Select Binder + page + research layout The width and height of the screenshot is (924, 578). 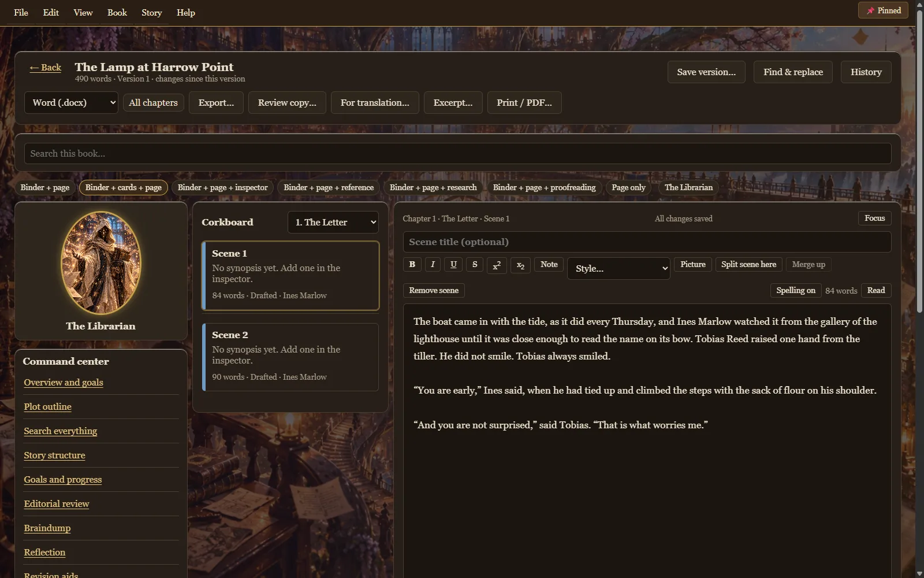[433, 187]
